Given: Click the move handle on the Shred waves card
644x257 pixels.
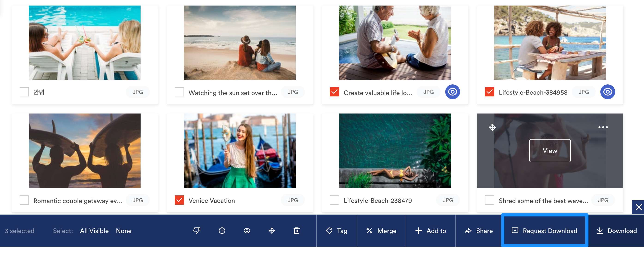Looking at the screenshot, I should (x=492, y=127).
